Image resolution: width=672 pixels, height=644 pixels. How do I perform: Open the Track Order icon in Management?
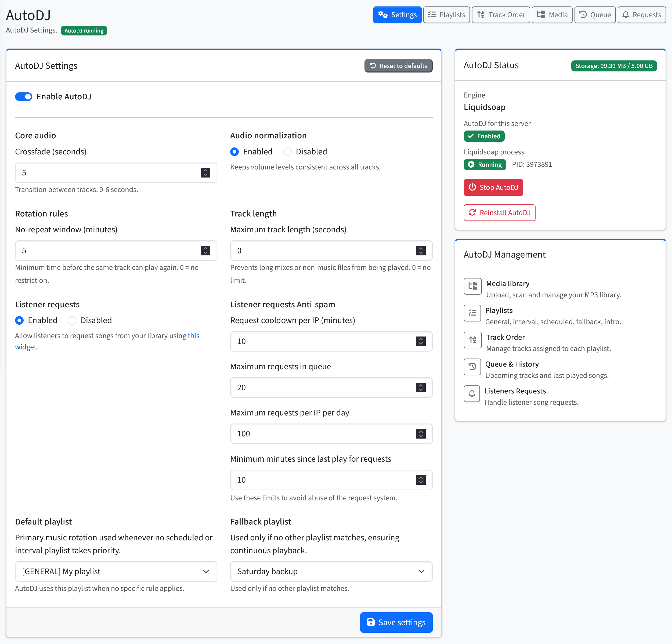pos(472,340)
